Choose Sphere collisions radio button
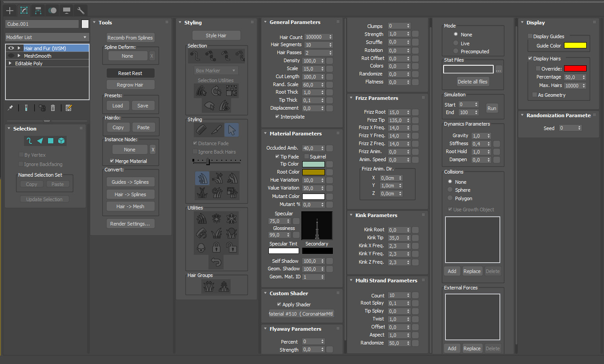The height and width of the screenshot is (364, 604). pyautogui.click(x=450, y=190)
